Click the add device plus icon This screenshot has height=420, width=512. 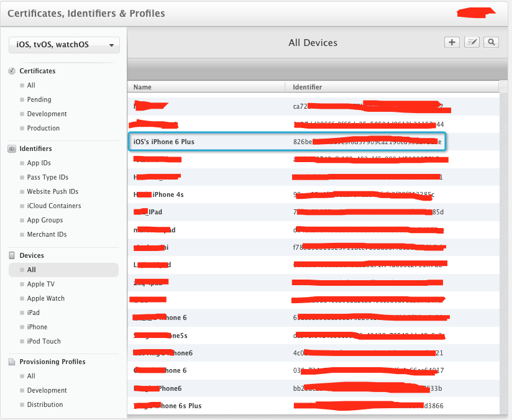(452, 42)
